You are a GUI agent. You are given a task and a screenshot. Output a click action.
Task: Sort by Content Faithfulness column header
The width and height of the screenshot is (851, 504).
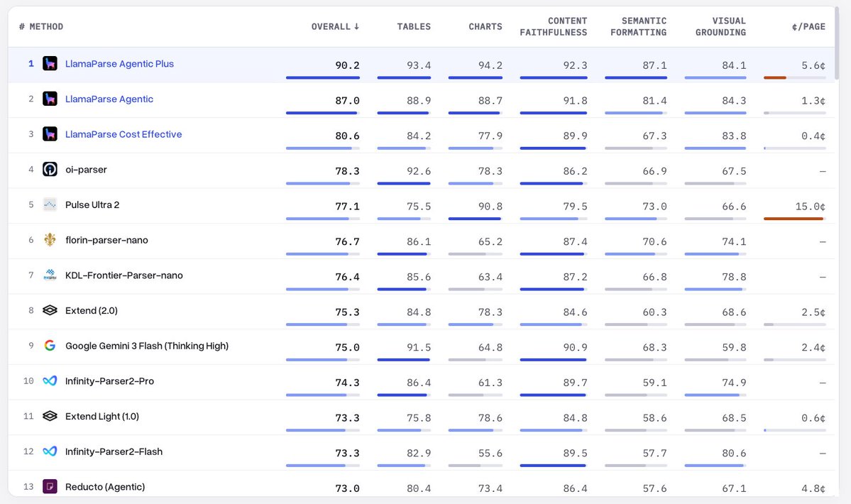click(x=554, y=26)
